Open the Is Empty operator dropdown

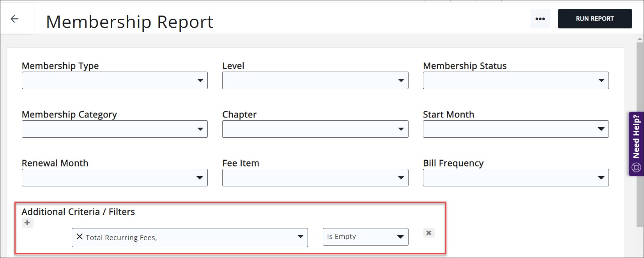[365, 237]
